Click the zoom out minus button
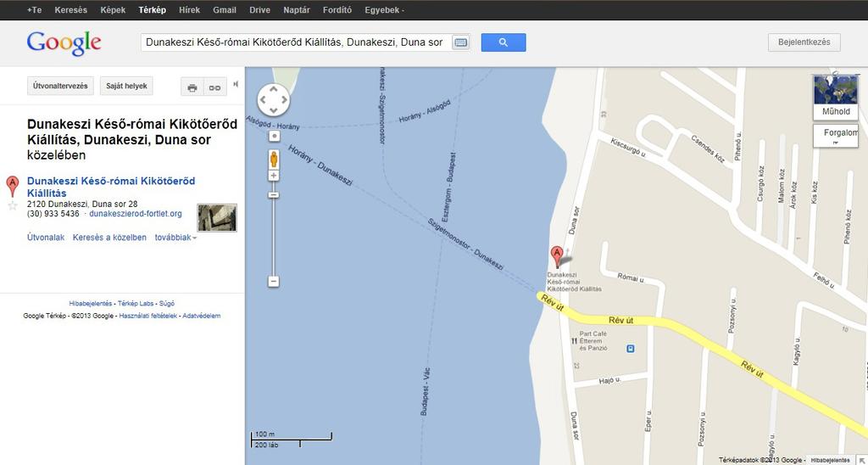The width and height of the screenshot is (868, 465). pyautogui.click(x=274, y=282)
